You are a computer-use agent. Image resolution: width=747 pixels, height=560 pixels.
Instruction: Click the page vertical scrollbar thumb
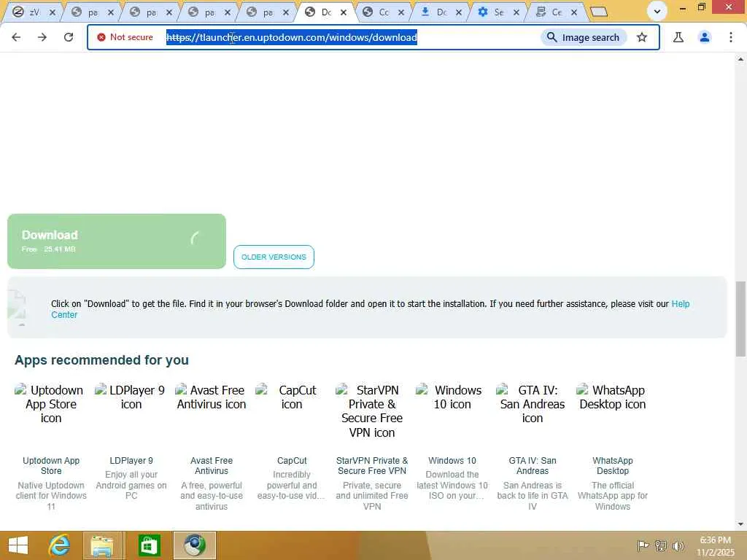740,319
